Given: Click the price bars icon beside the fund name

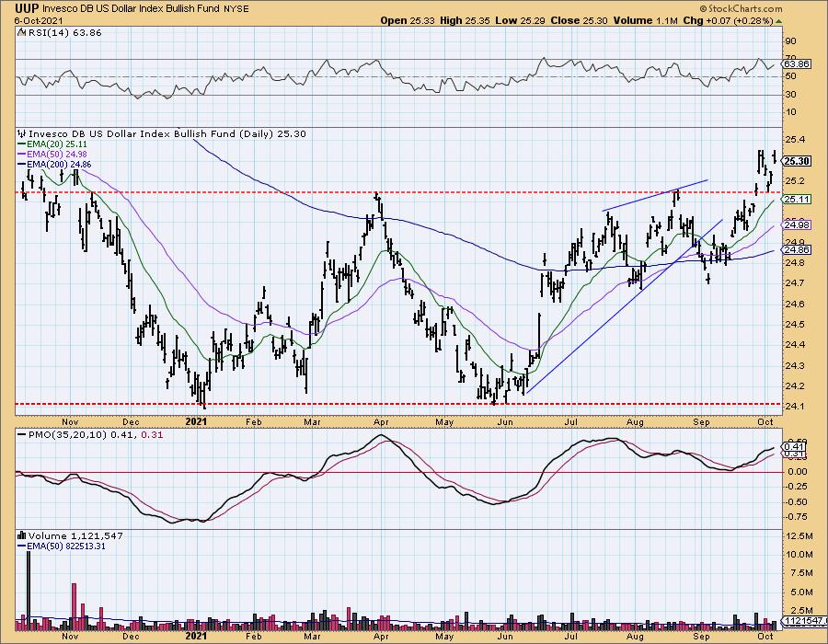Looking at the screenshot, I should coord(22,134).
